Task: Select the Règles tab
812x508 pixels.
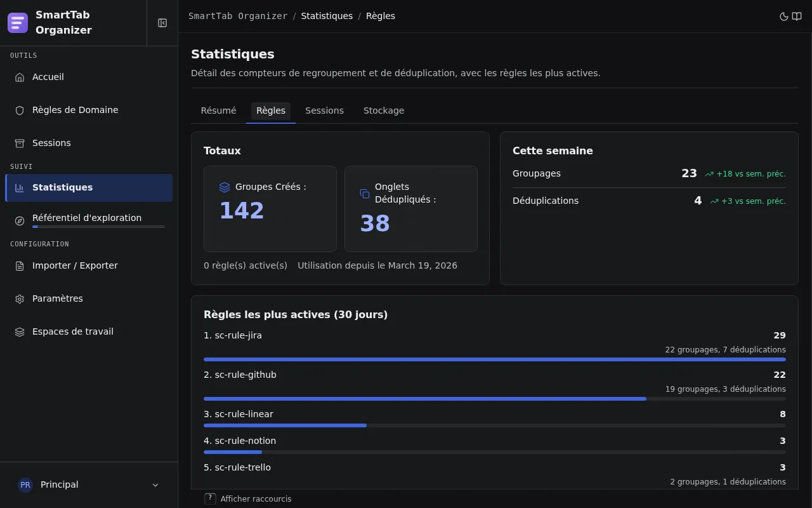Action: [271, 111]
